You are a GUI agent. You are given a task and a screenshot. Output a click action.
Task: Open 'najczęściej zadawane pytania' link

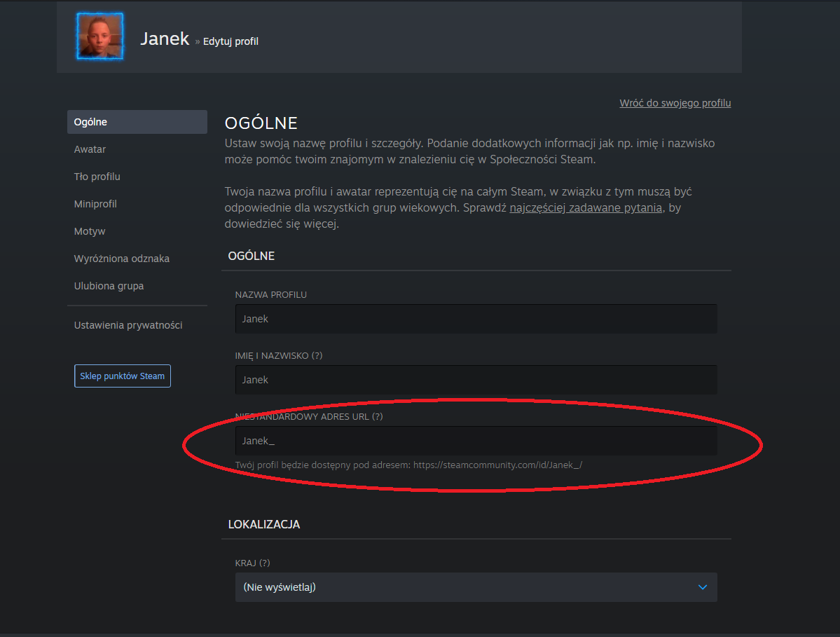click(x=586, y=208)
